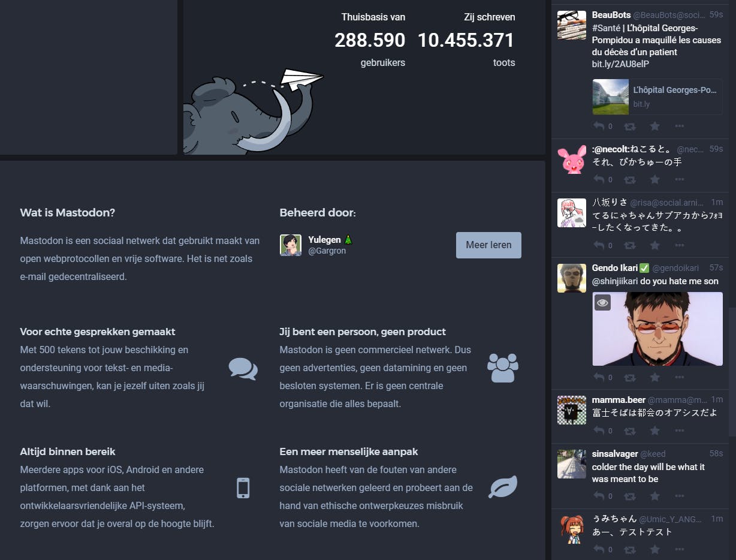Viewport: 736px width, 560px height.
Task: Favourite the うみちゃん toot
Action: pos(654,549)
